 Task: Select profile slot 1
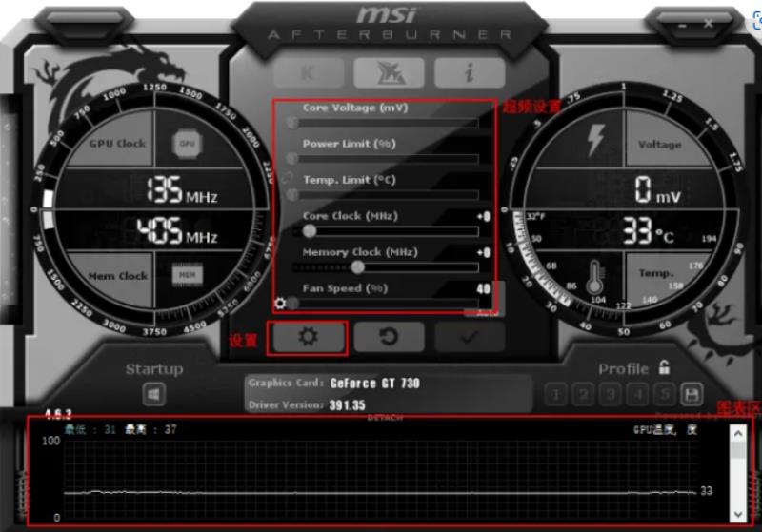556,394
